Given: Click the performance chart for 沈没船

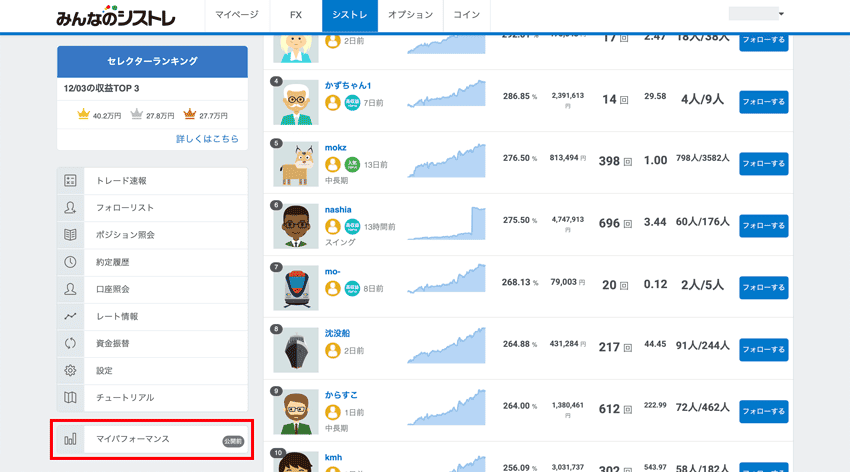Looking at the screenshot, I should (x=446, y=345).
